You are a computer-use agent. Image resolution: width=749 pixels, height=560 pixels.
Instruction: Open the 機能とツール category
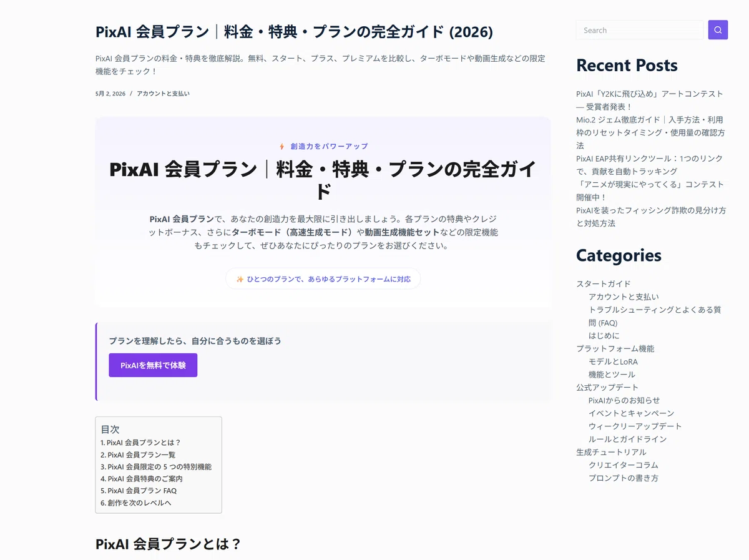tap(612, 375)
